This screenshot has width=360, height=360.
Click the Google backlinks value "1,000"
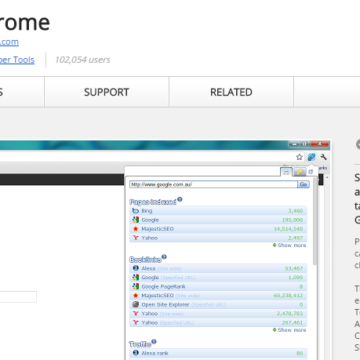click(x=295, y=277)
